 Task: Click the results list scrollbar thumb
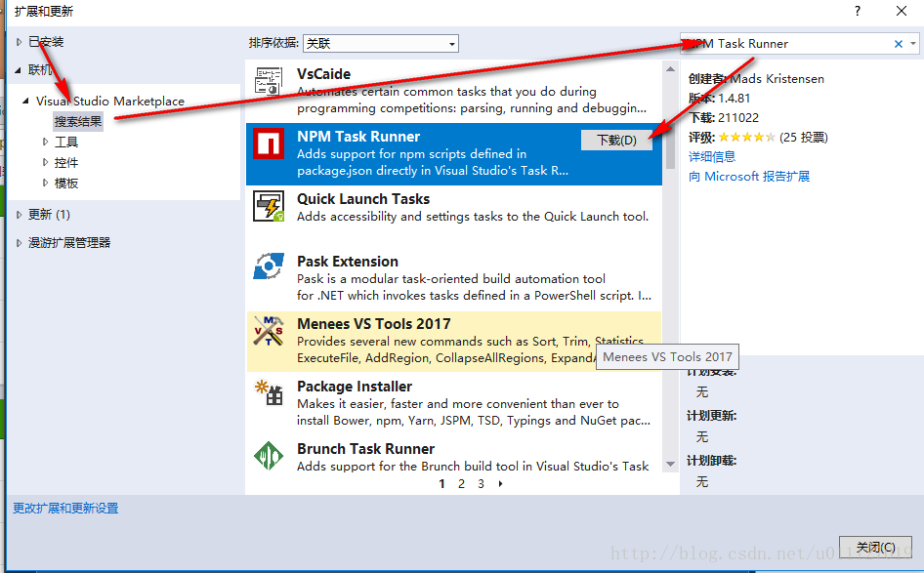point(671,122)
